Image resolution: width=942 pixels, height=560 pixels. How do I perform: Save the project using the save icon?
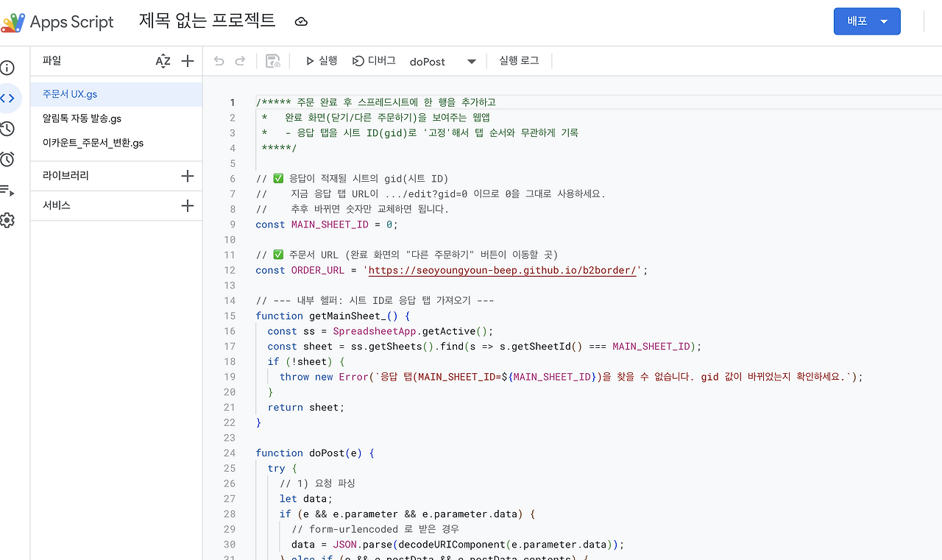coord(273,61)
